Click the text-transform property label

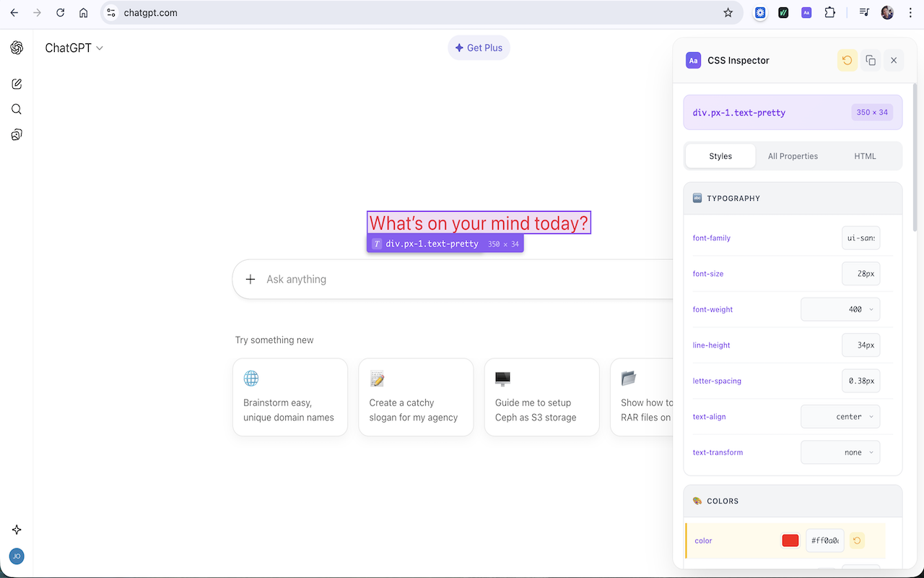click(718, 452)
